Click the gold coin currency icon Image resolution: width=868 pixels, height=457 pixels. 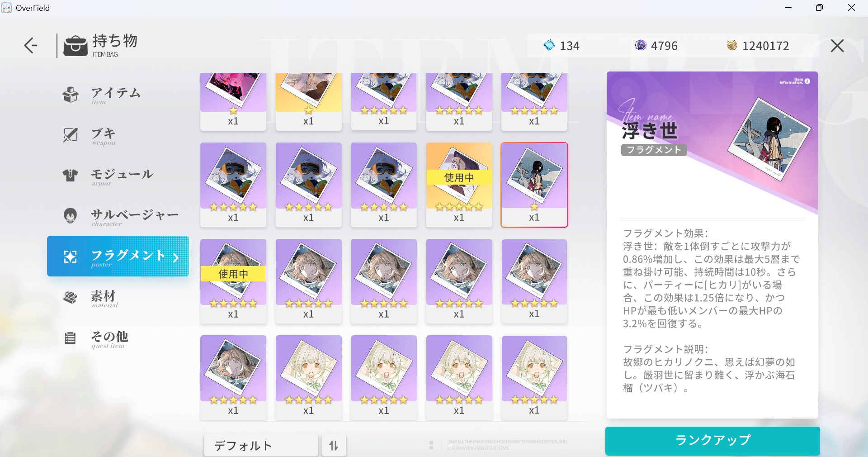tap(732, 45)
